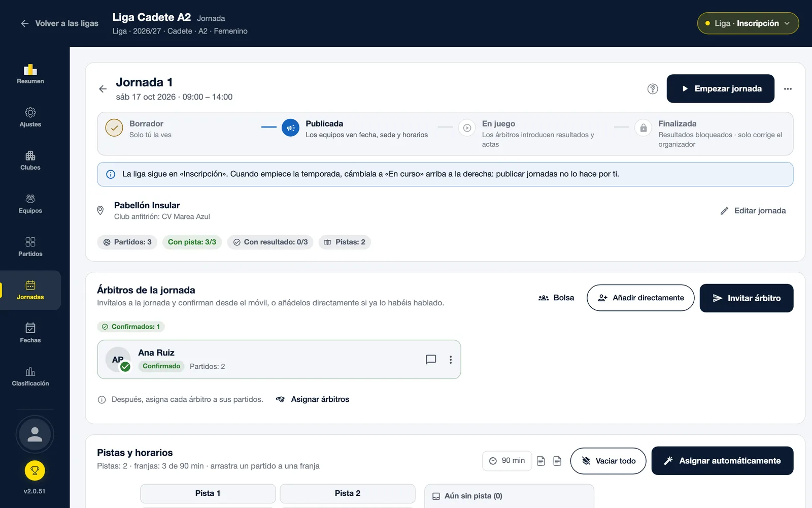Screen dimensions: 812x508
Task: Go to Clubes in the sidebar
Action: coord(30,161)
